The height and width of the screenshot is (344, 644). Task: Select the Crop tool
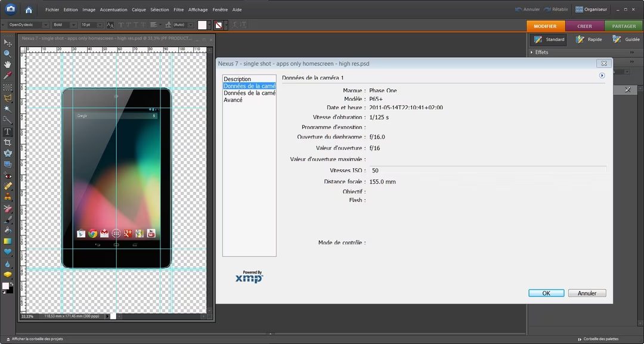point(7,142)
